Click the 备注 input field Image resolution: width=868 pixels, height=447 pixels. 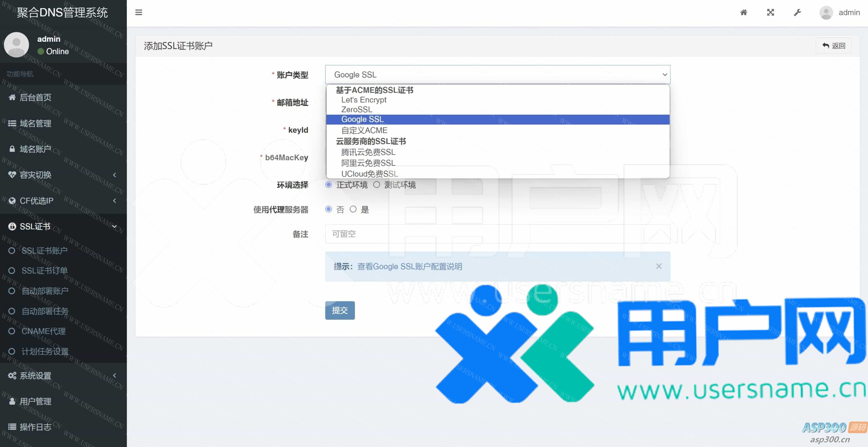coord(497,234)
